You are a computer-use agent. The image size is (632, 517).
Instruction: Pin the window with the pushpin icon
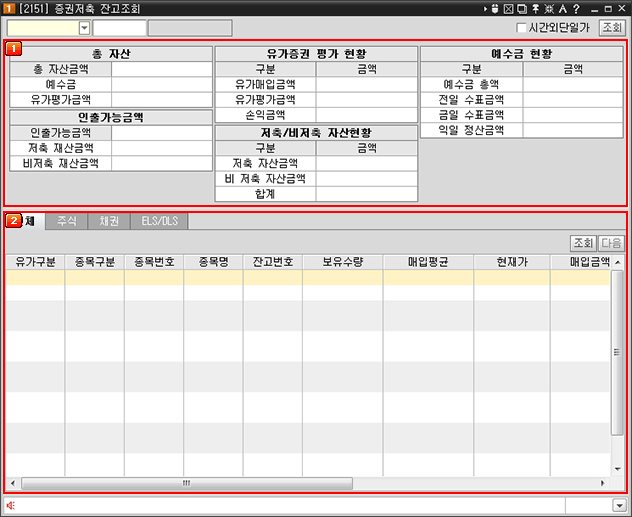(534, 9)
